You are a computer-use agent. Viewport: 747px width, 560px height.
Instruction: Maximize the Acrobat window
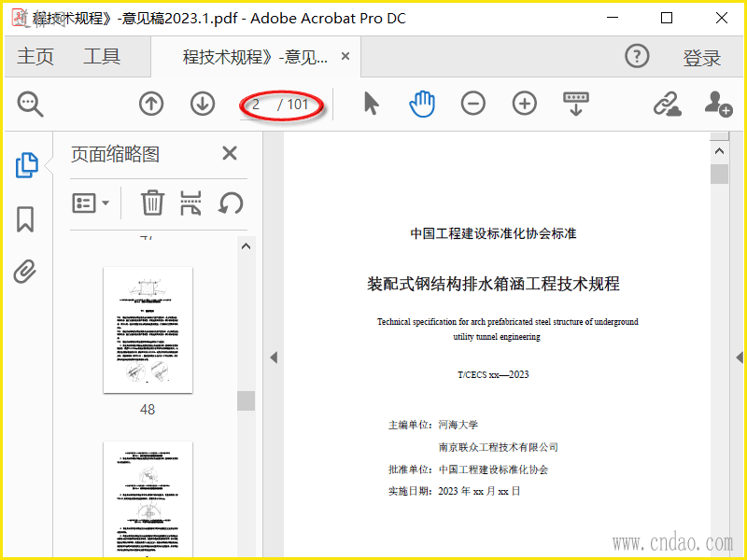coord(667,18)
